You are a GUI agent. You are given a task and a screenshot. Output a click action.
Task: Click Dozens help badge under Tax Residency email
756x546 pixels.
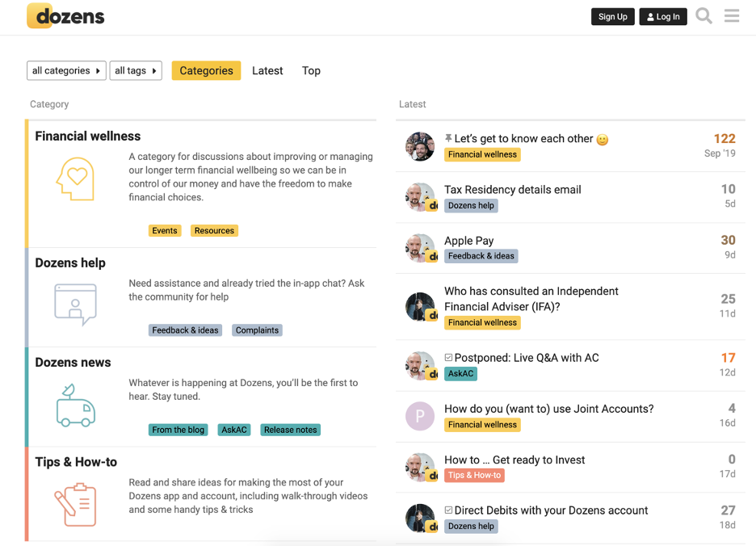click(471, 205)
